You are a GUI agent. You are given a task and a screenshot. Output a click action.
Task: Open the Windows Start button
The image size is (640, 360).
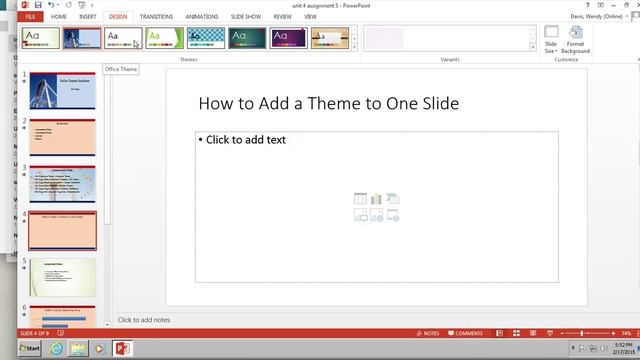tap(30, 349)
